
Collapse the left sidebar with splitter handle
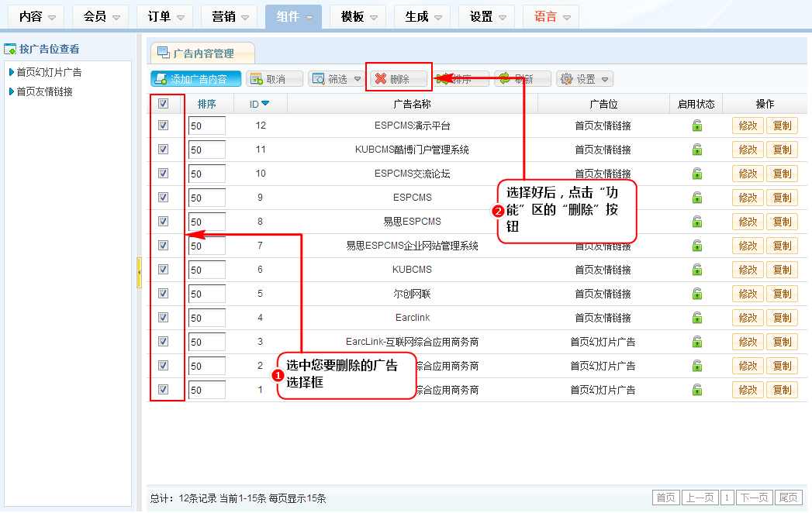pos(139,273)
